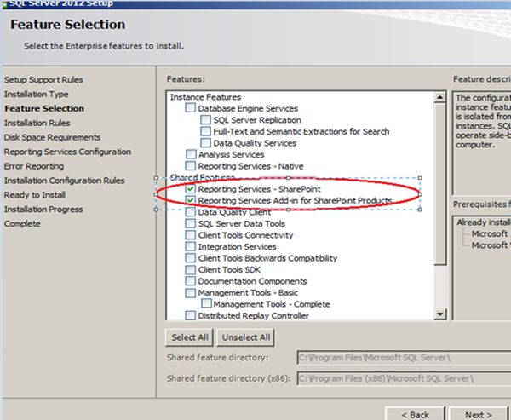Enable Management Tools - Basic

click(x=190, y=292)
